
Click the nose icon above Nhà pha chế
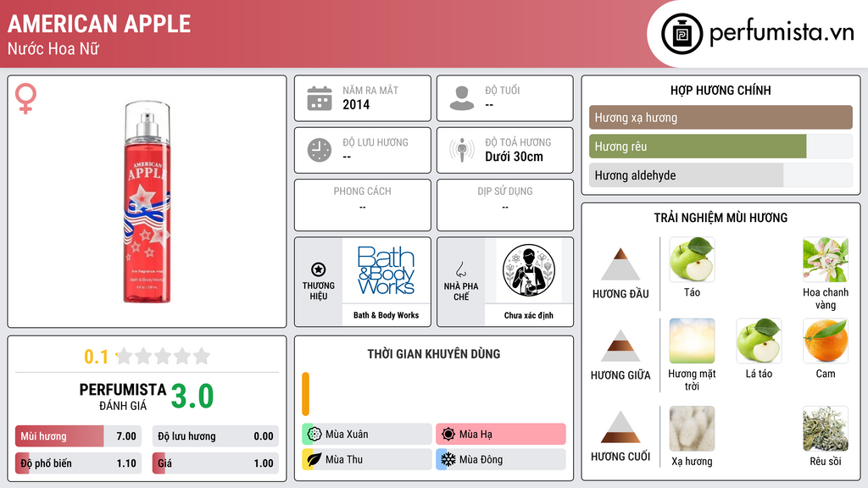(x=460, y=270)
